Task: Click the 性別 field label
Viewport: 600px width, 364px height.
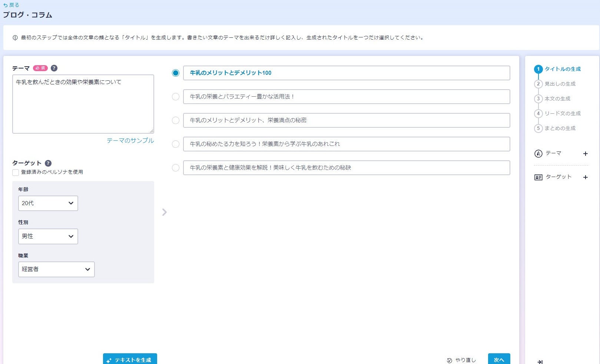Action: pyautogui.click(x=23, y=222)
